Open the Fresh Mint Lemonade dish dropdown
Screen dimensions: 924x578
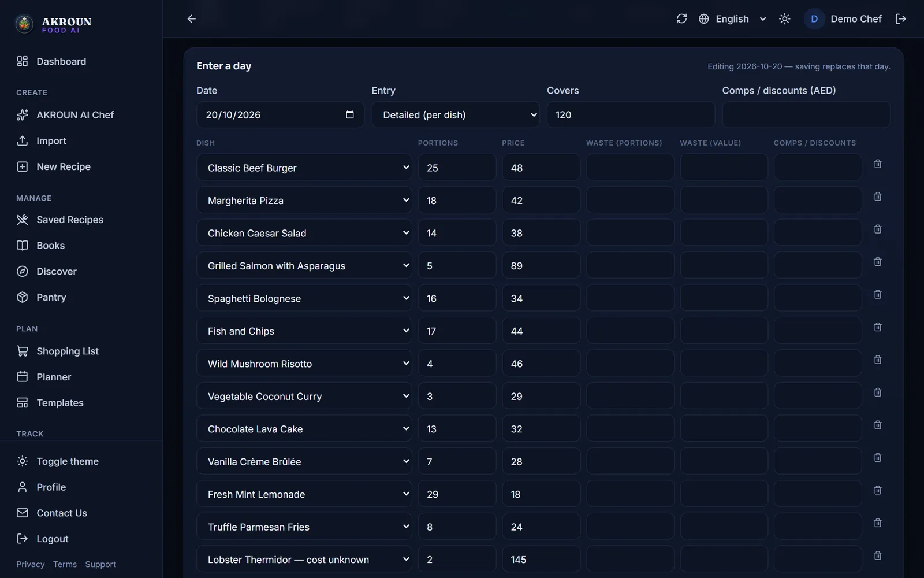click(x=304, y=494)
